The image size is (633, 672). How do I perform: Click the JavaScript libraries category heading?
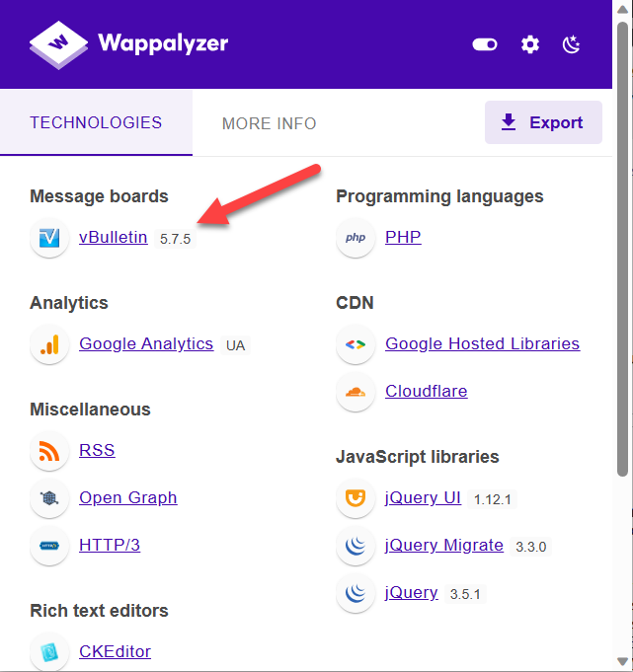tap(418, 457)
